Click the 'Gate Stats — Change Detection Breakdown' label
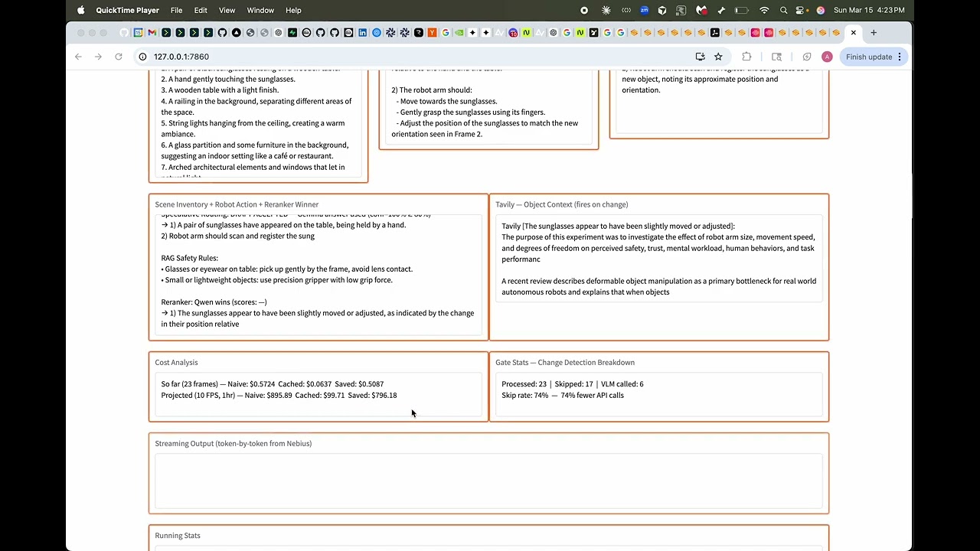 coord(565,363)
